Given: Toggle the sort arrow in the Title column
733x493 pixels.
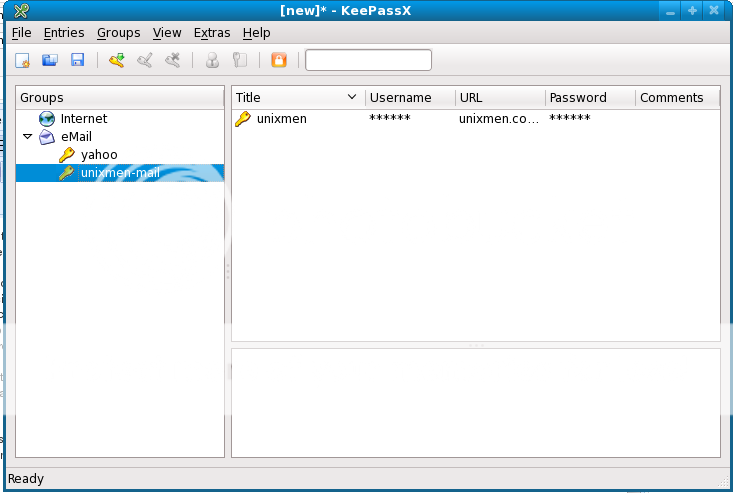Looking at the screenshot, I should point(352,97).
